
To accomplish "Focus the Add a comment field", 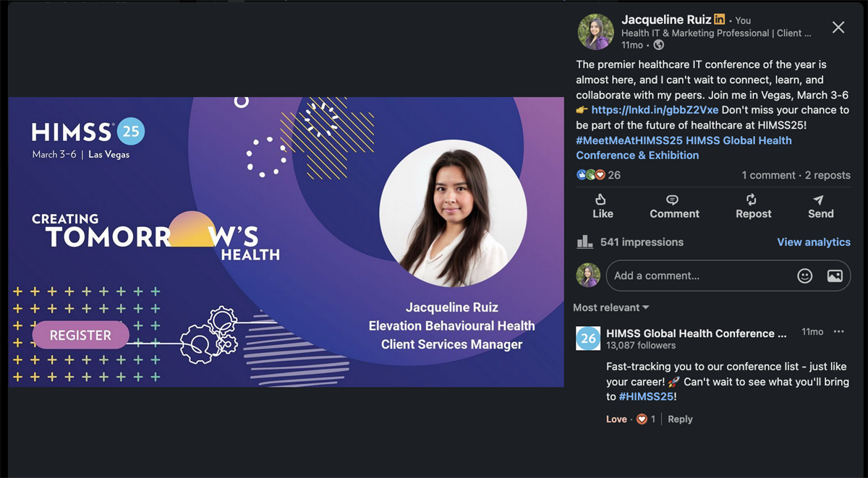I will pyautogui.click(x=728, y=276).
